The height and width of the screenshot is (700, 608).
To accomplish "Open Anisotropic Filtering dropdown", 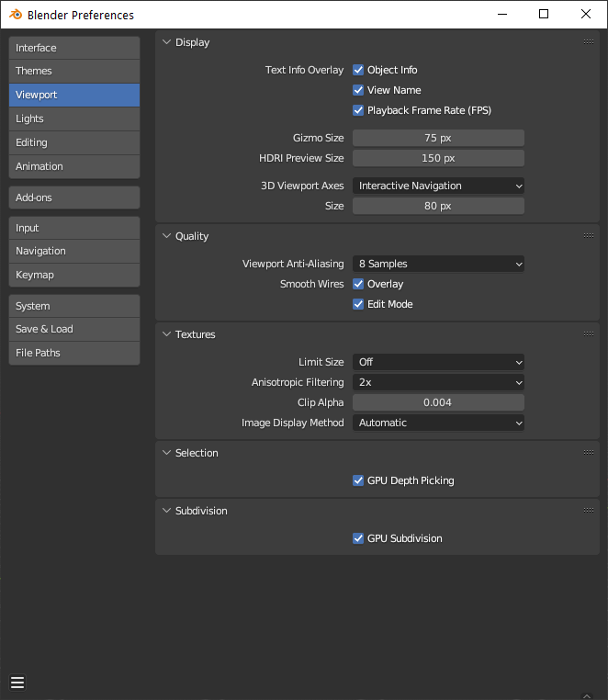I will click(x=438, y=382).
